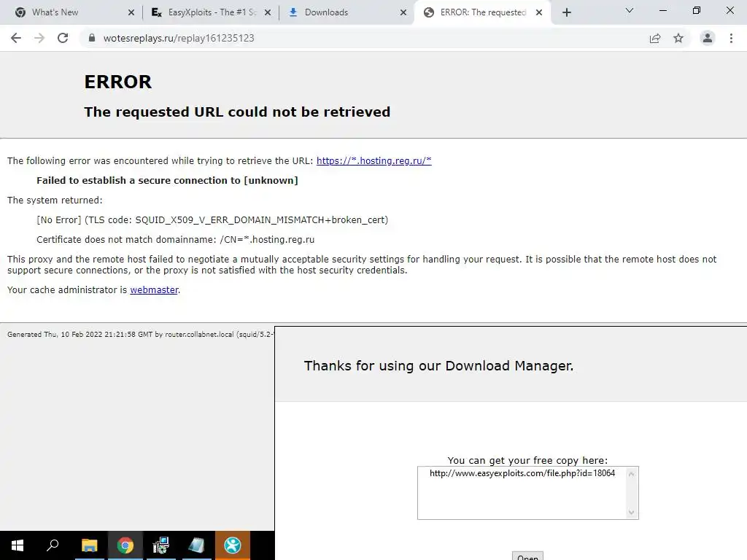Open the notepad-like app on taskbar
Screen dimensions: 747x560
(x=197, y=545)
